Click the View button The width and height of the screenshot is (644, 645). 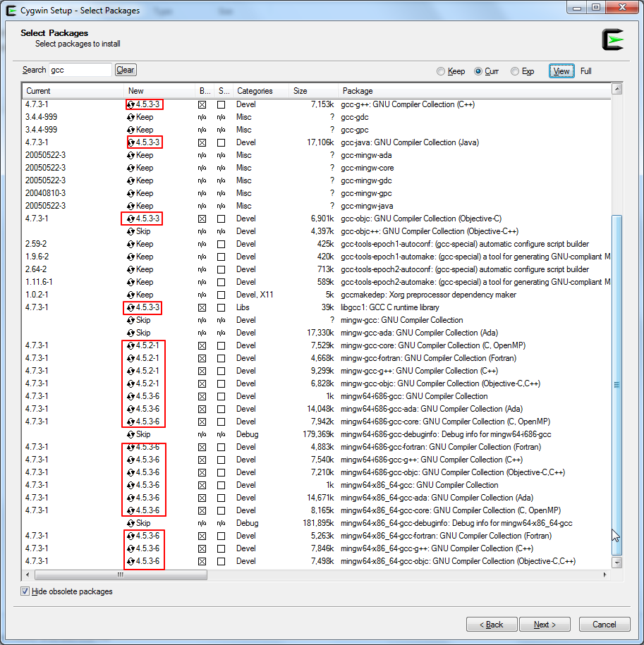[x=561, y=71]
